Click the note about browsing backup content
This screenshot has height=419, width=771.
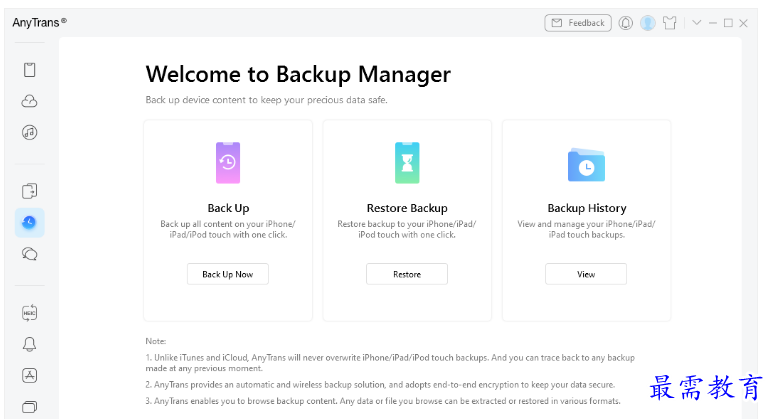[383, 401]
